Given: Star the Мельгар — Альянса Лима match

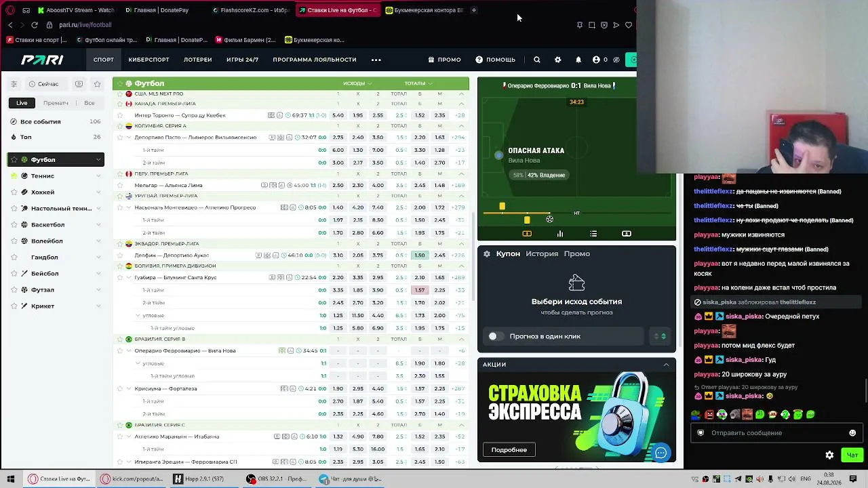Looking at the screenshot, I should pyautogui.click(x=120, y=185).
